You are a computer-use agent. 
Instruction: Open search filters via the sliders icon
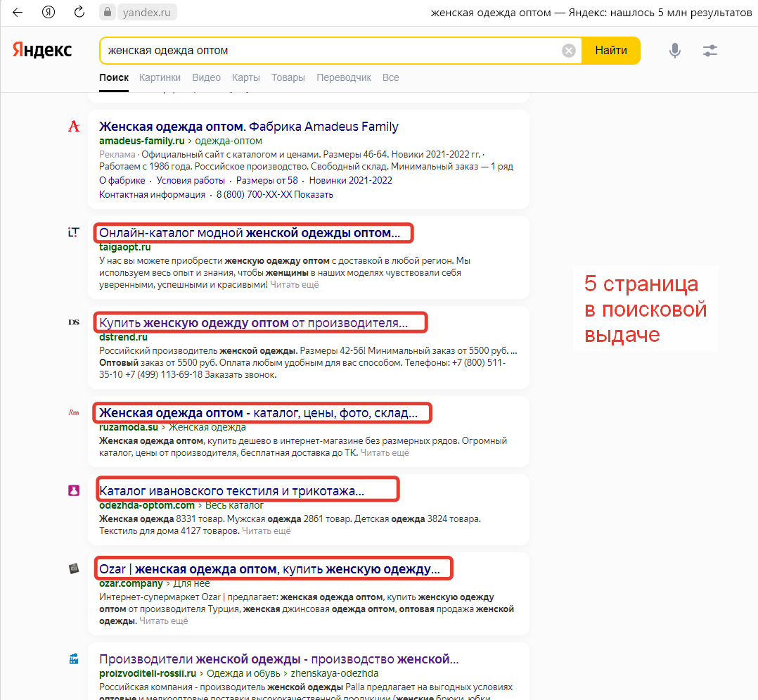[x=709, y=51]
